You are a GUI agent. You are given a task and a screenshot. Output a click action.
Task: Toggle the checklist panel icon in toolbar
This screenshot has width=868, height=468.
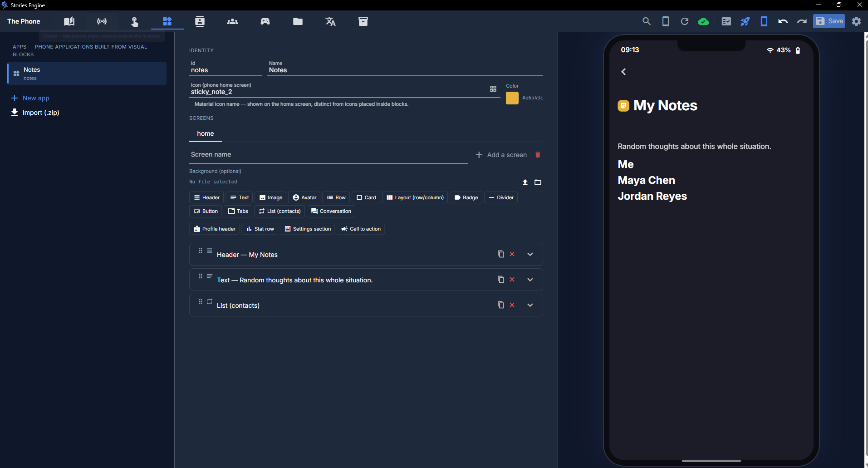point(726,21)
